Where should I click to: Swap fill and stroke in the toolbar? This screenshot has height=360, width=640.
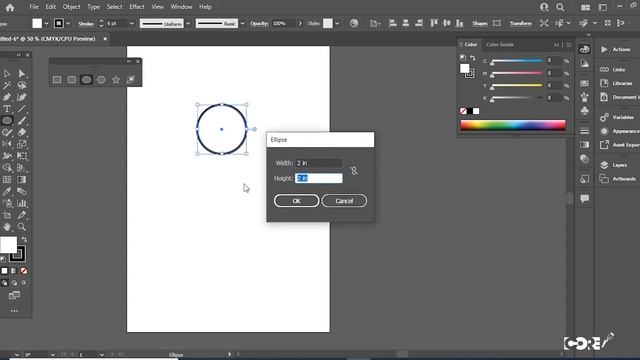[24, 239]
